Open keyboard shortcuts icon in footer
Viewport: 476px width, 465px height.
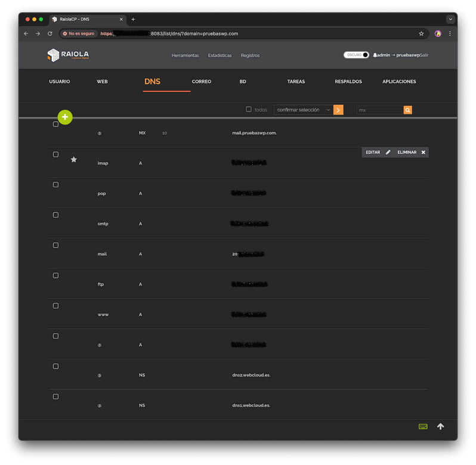tap(423, 426)
